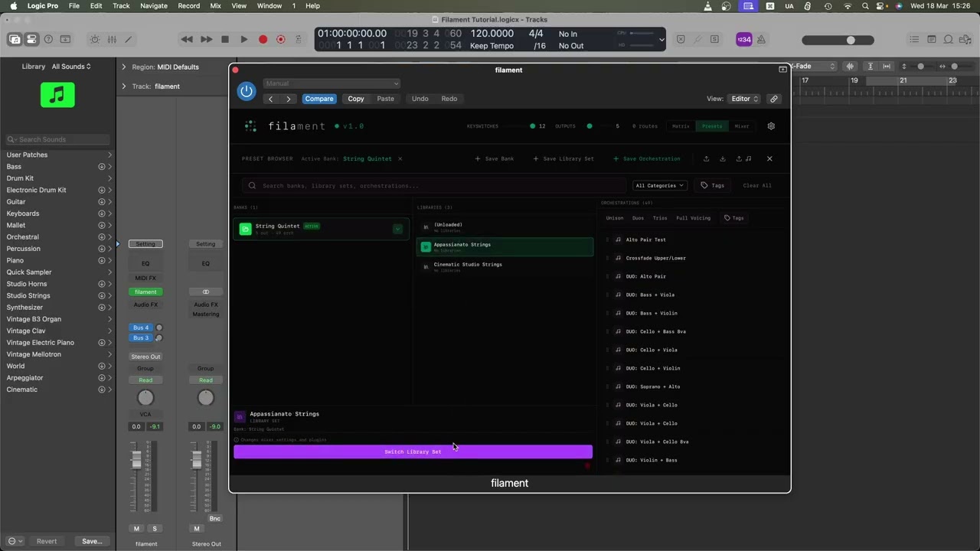Switch to the Matrix tab
The width and height of the screenshot is (980, 551).
681,126
